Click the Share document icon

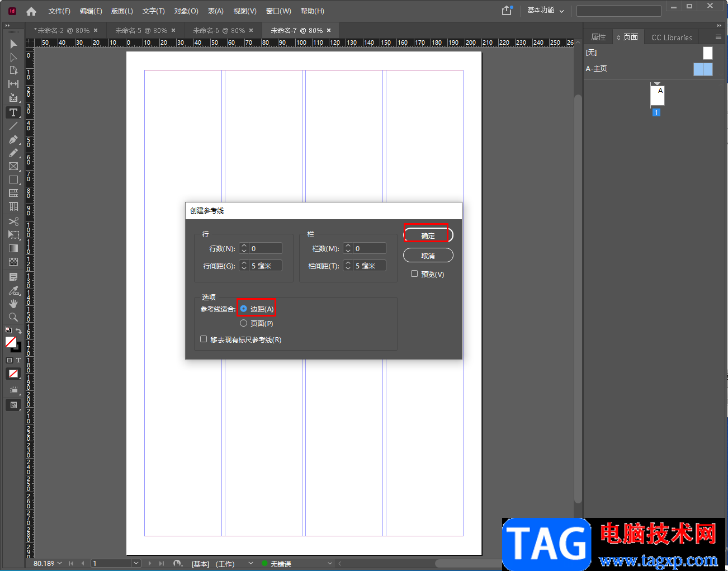tap(507, 11)
